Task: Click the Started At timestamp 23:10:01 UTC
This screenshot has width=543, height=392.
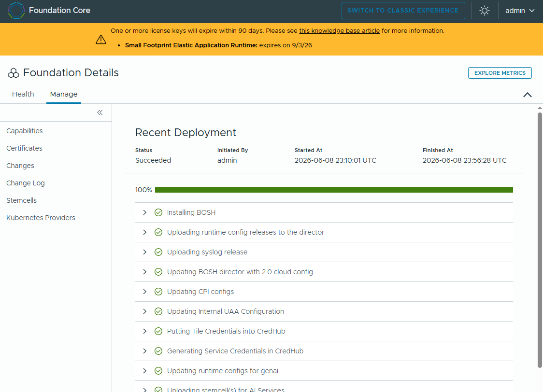Action: [335, 160]
